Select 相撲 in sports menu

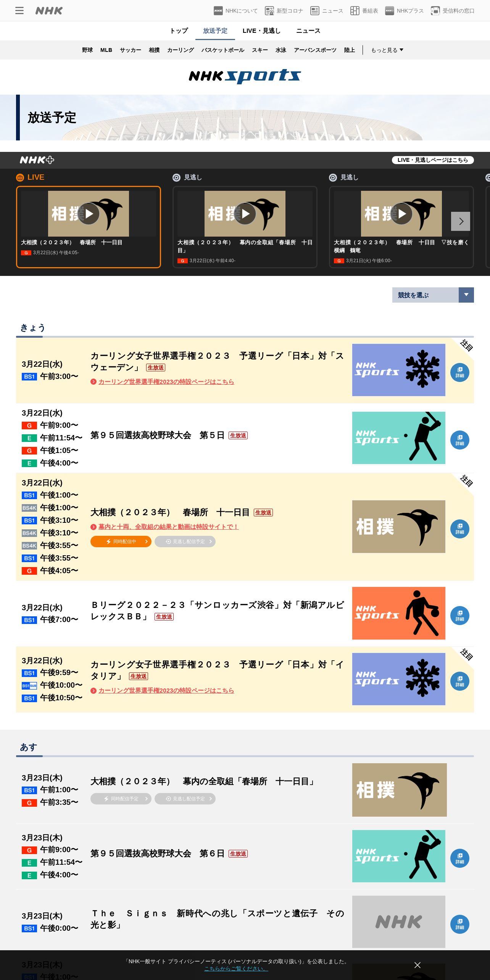[x=154, y=50]
